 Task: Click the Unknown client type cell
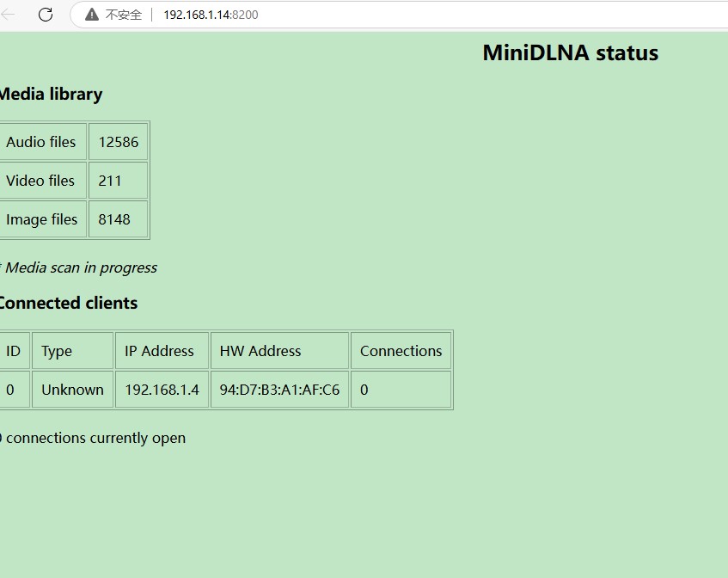[x=72, y=390]
